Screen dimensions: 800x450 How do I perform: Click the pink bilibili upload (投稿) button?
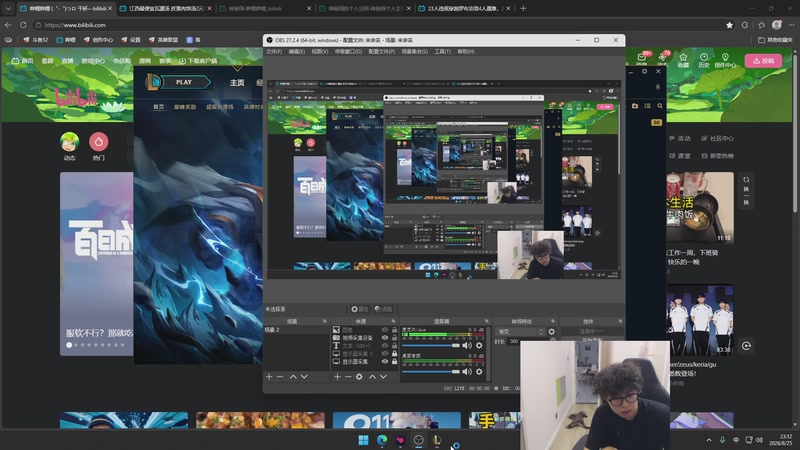click(x=763, y=60)
